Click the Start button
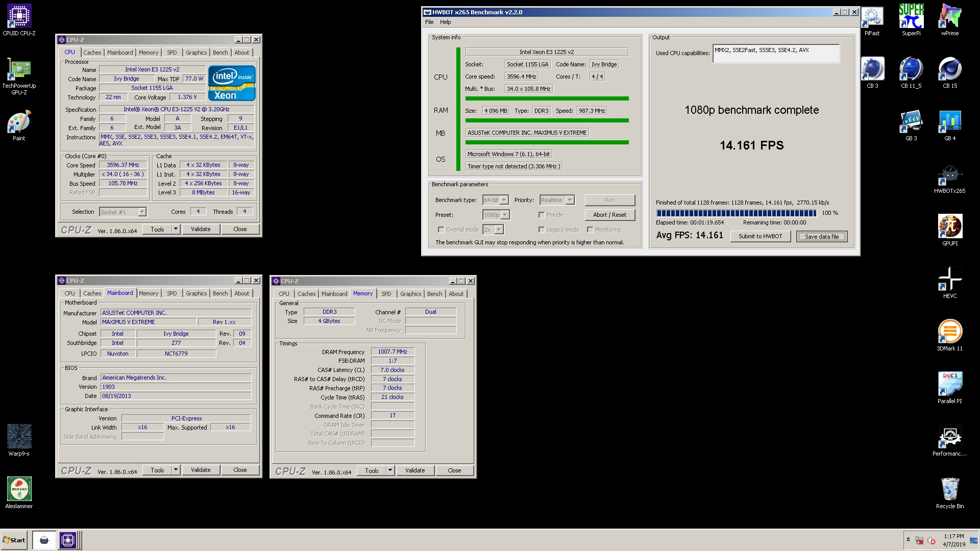The image size is (980, 551). click(x=14, y=540)
